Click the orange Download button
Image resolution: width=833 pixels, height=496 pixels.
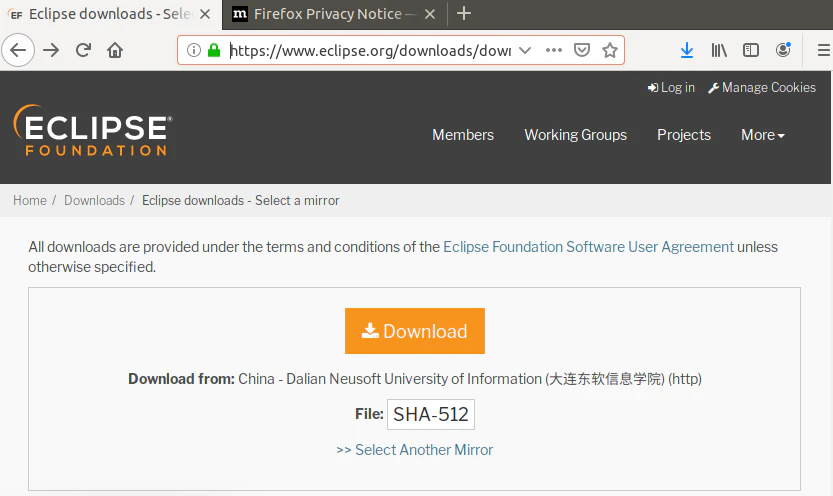[x=414, y=331]
